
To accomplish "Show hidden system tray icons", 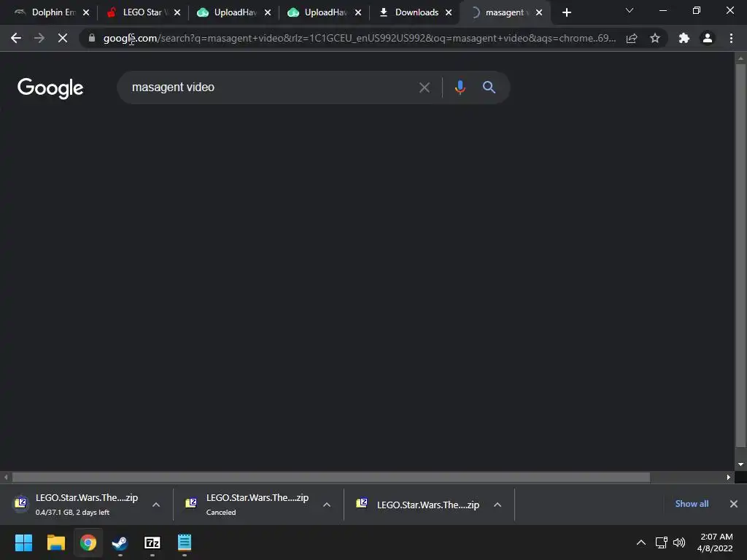I will (641, 542).
